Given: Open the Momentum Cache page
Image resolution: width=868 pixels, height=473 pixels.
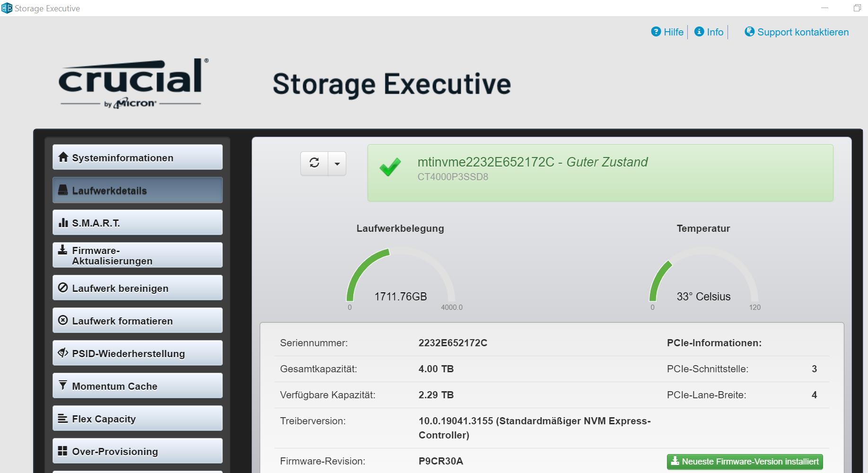Looking at the screenshot, I should point(138,386).
